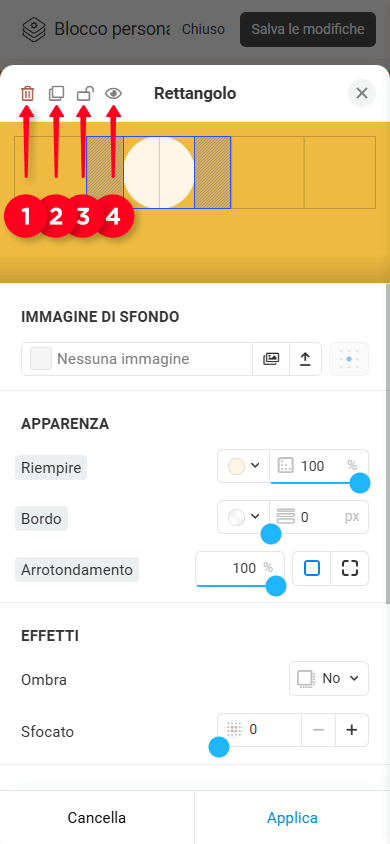Click the Nessuna immagine input field
The width and height of the screenshot is (390, 844).
click(137, 359)
